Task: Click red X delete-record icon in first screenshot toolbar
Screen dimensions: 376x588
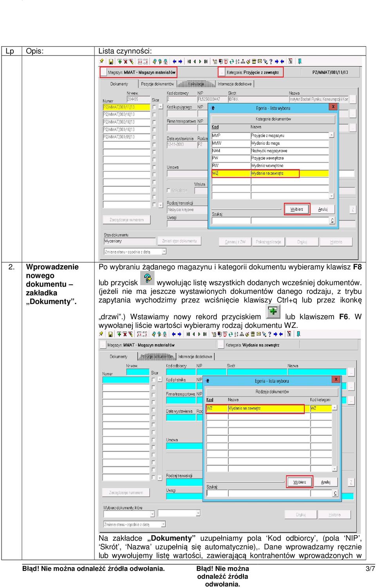Action: click(x=125, y=61)
